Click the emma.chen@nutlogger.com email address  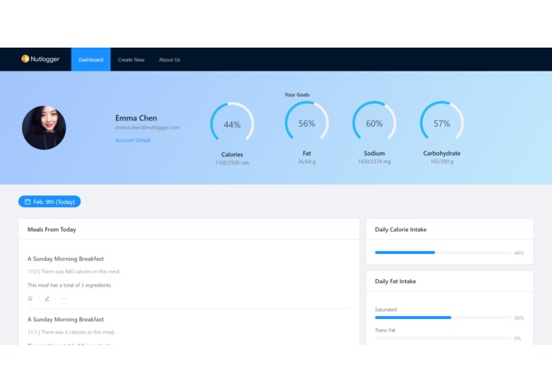(x=147, y=127)
